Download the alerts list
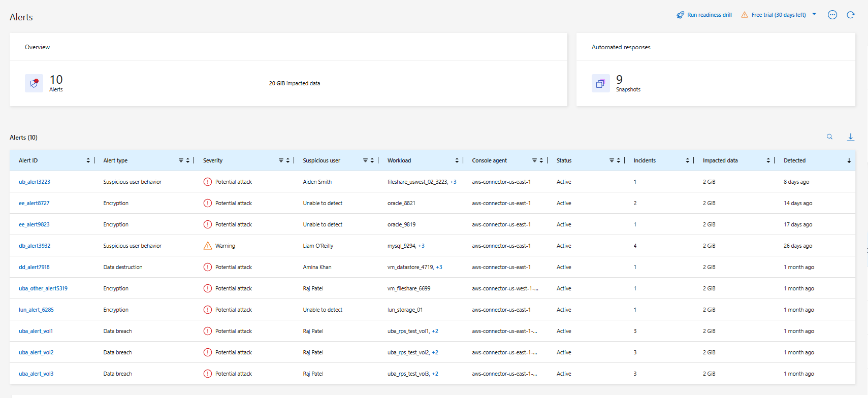This screenshot has width=868, height=398. (851, 137)
